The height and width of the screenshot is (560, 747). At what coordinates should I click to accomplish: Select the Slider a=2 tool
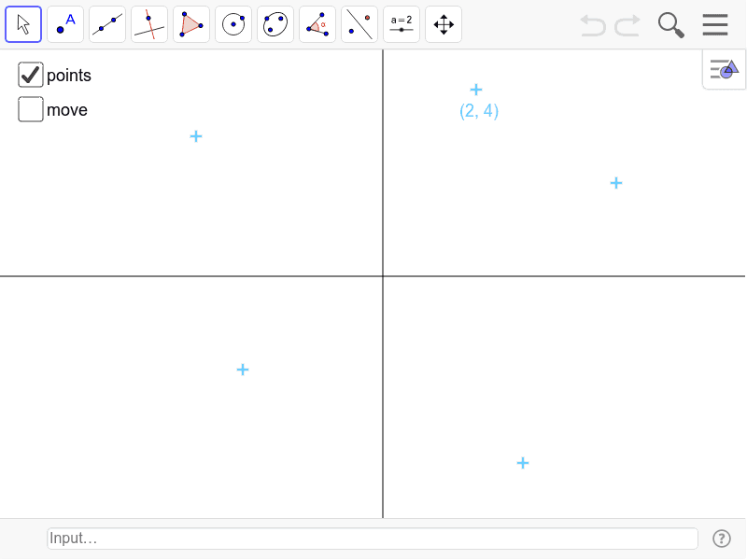tap(402, 24)
